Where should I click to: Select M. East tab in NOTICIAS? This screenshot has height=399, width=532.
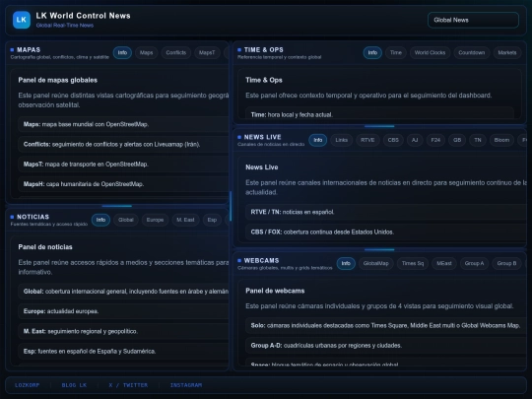(x=185, y=220)
